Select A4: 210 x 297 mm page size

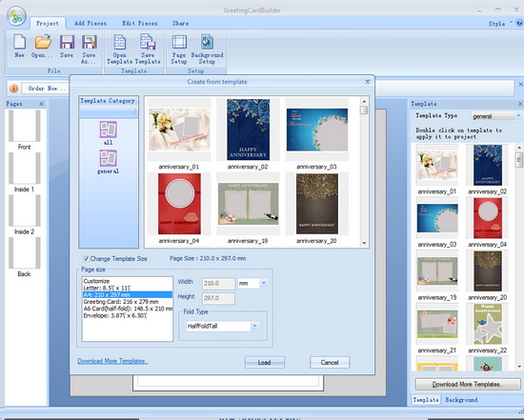[127, 294]
